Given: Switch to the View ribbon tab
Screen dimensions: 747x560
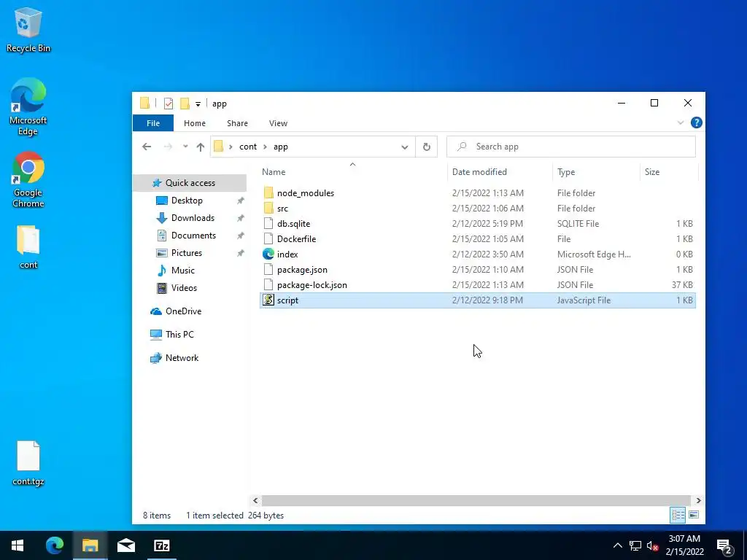Looking at the screenshot, I should click(278, 122).
